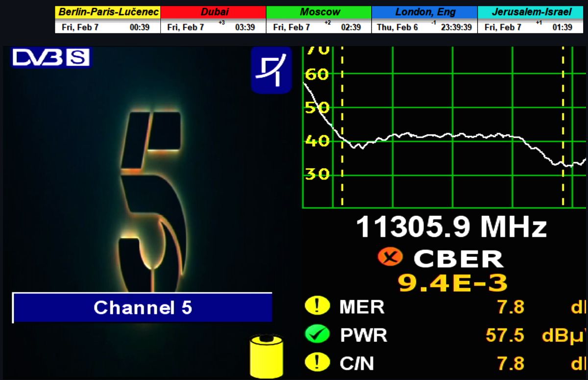
Task: Select the Dubai time zone tab
Action: 213,12
